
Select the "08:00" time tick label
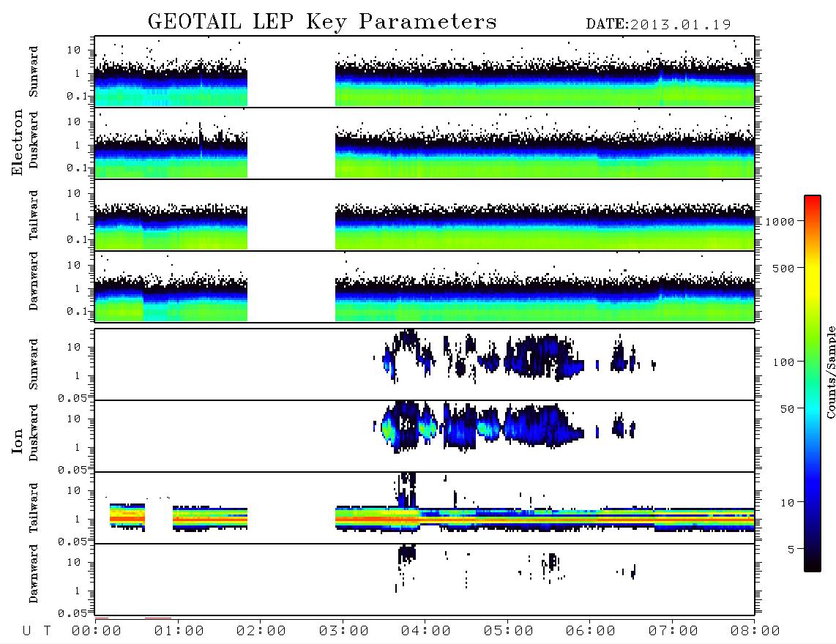coord(755,631)
